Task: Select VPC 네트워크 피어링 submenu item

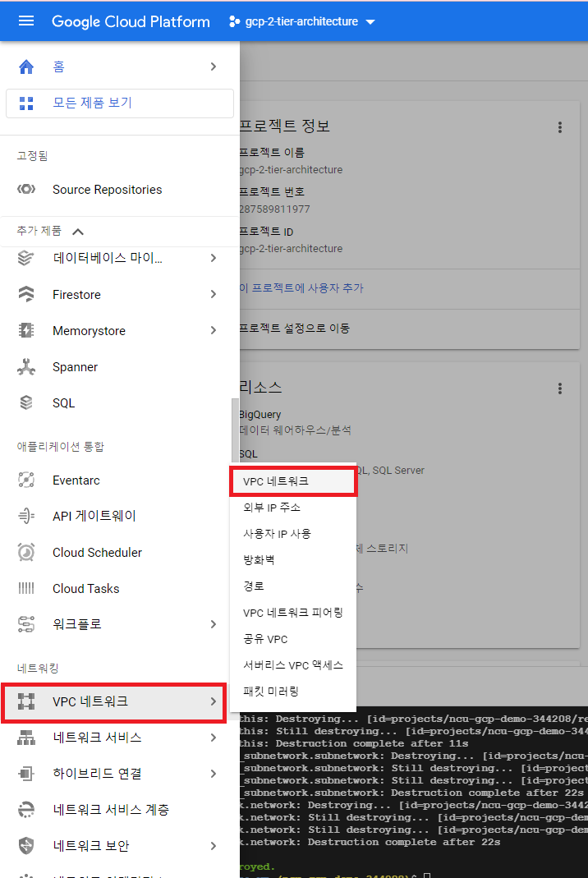Action: 293,613
